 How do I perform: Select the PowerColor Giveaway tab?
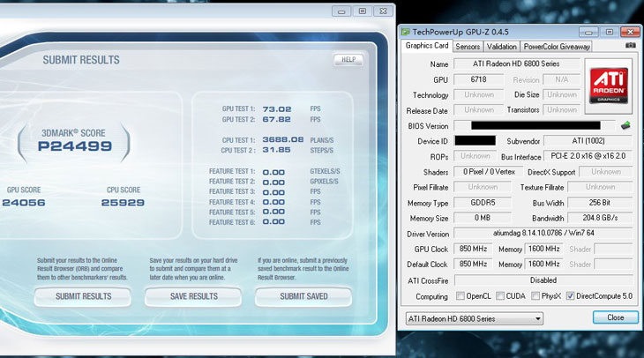[556, 47]
